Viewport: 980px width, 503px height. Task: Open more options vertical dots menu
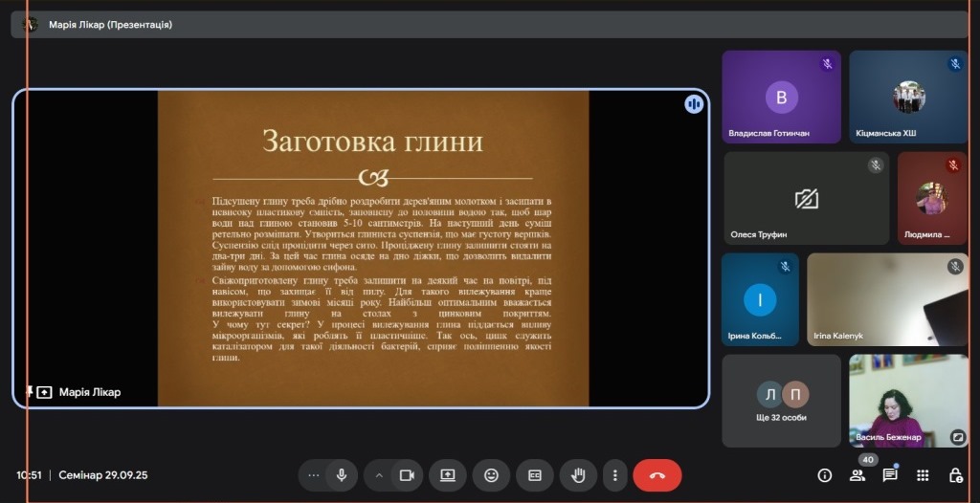tap(615, 475)
